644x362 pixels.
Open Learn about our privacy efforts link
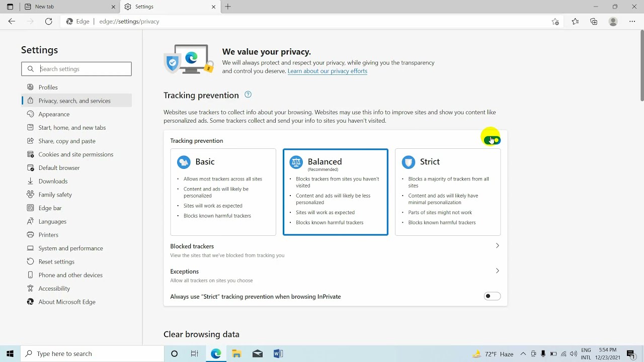pyautogui.click(x=328, y=71)
